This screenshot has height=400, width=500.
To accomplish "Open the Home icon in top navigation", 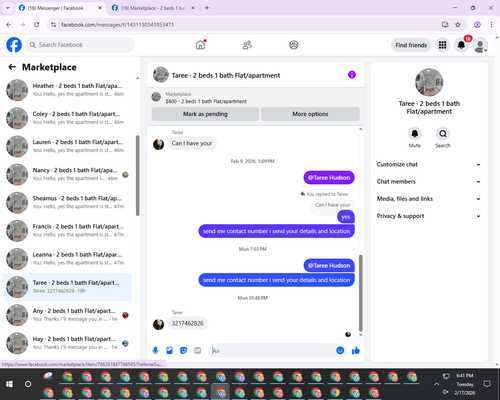I will [200, 45].
